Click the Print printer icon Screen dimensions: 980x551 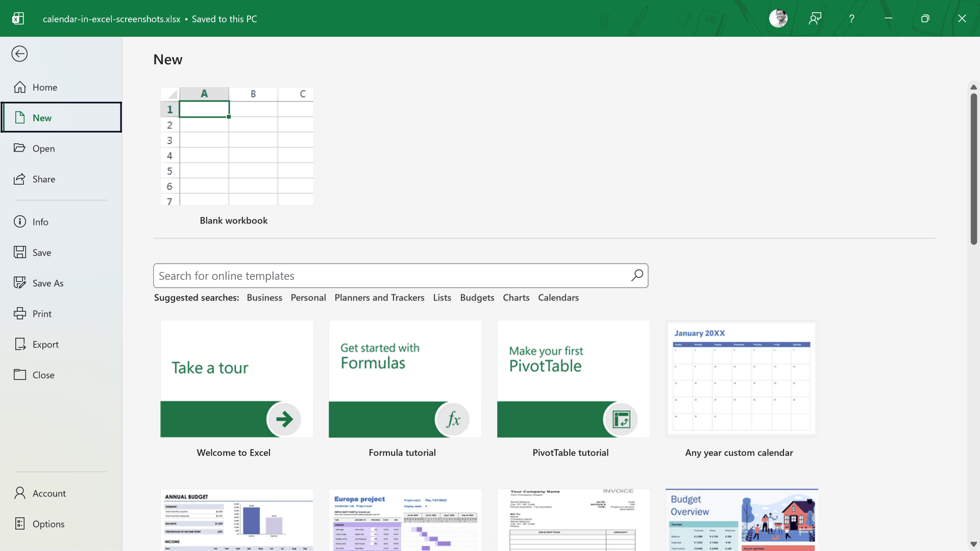[19, 313]
